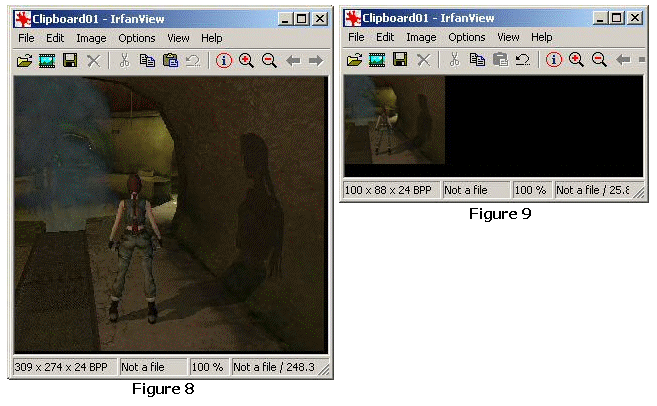
Task: Click Open folder icon in Figure 9 window
Action: point(354,60)
